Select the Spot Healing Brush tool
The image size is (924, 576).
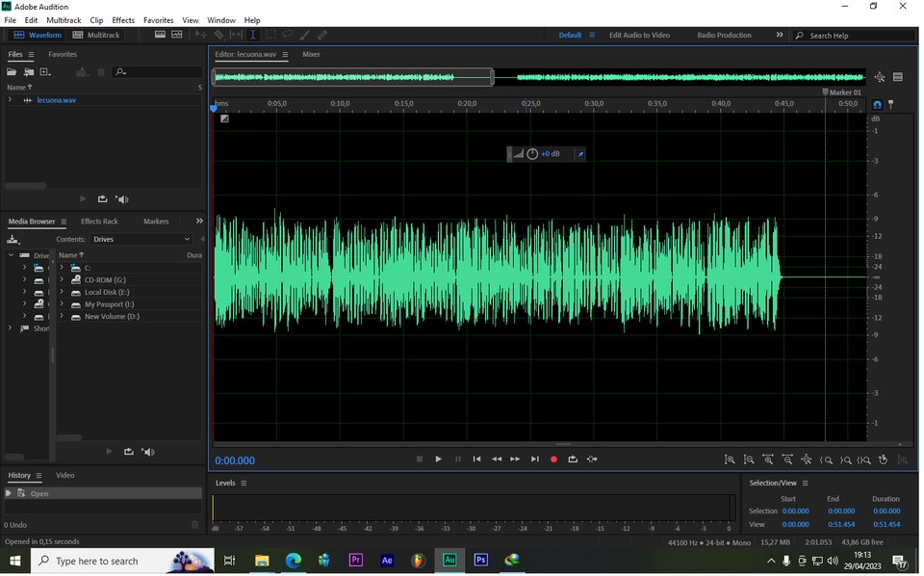point(321,35)
